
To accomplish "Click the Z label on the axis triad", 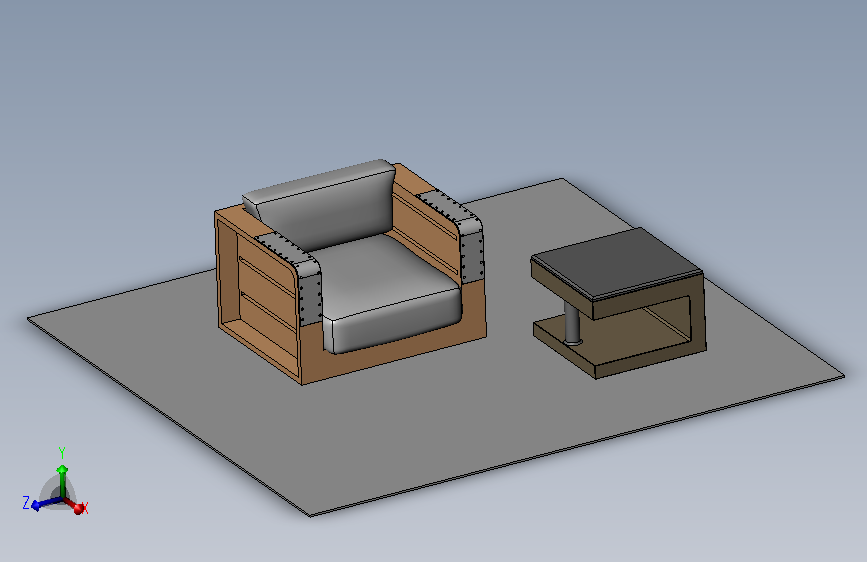I will point(26,502).
